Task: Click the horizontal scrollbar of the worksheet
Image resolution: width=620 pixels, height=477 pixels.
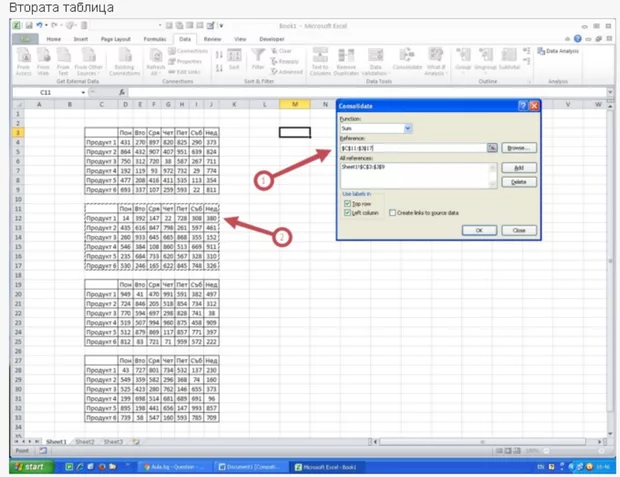Action: 482,441
